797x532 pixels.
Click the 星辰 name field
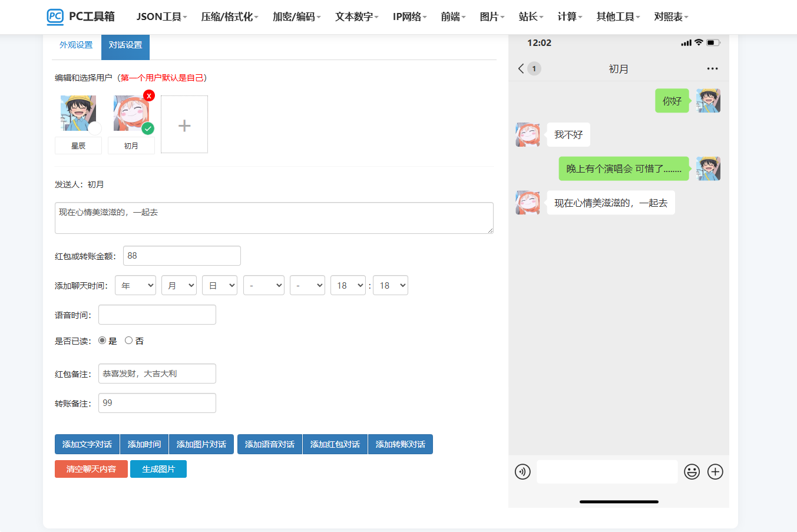pyautogui.click(x=78, y=146)
